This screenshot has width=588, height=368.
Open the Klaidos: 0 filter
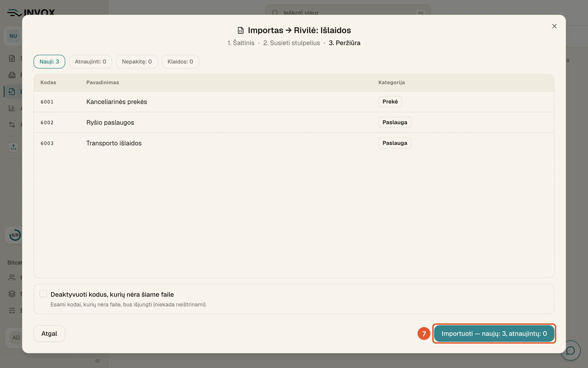180,62
